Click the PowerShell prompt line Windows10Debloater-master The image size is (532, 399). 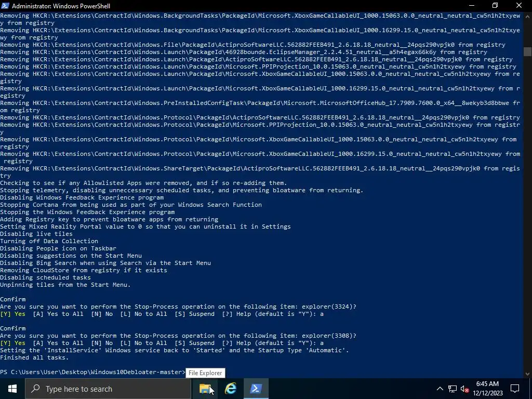pyautogui.click(x=92, y=372)
